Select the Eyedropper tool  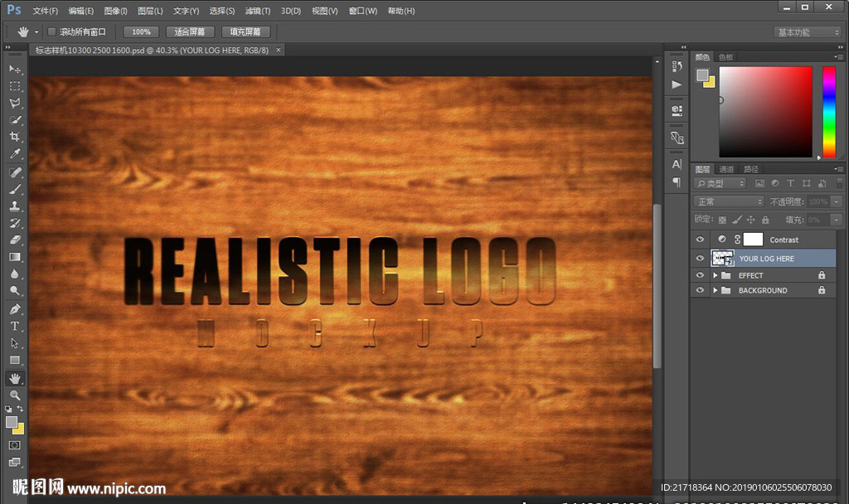15,154
